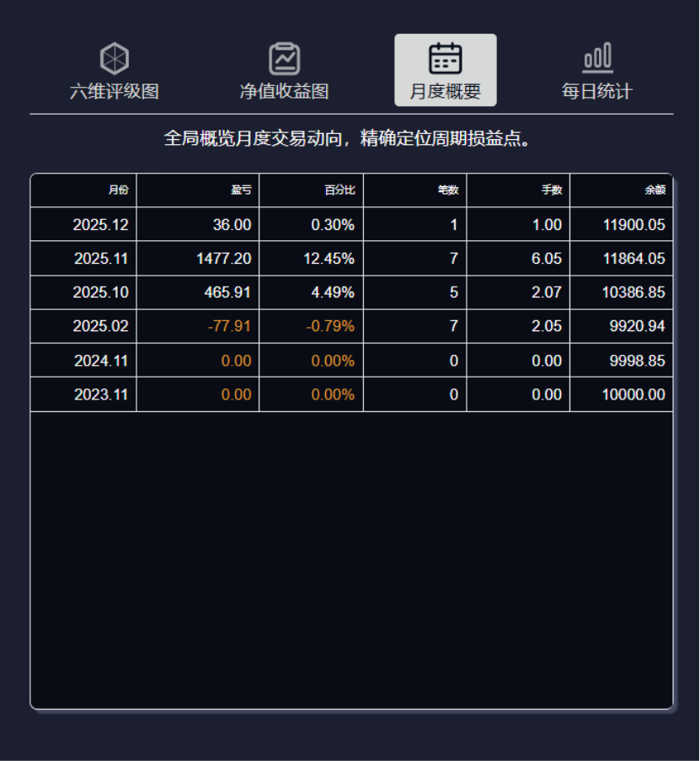Viewport: 700px width, 761px height.
Task: Go to the 每日统计 tab label
Action: [x=597, y=92]
